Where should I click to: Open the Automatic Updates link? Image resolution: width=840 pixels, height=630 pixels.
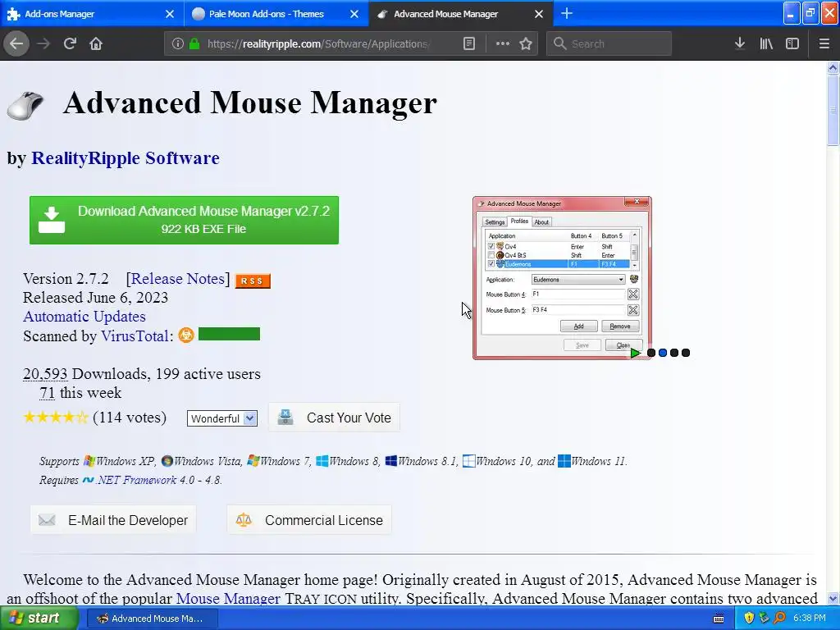tap(84, 317)
